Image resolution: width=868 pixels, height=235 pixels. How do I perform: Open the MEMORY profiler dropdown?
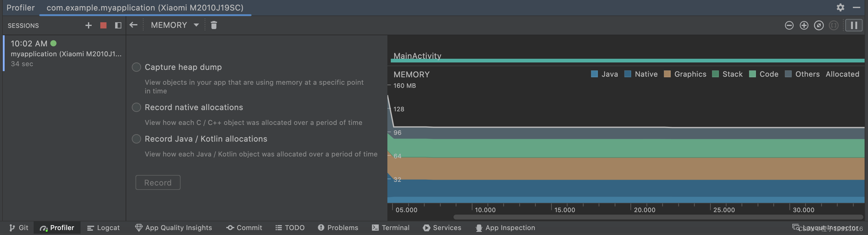[x=175, y=25]
